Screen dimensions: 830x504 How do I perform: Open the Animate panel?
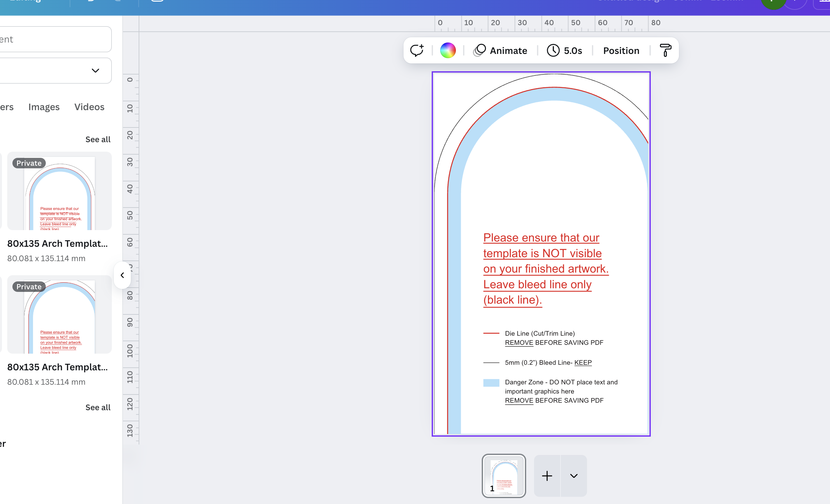click(501, 51)
